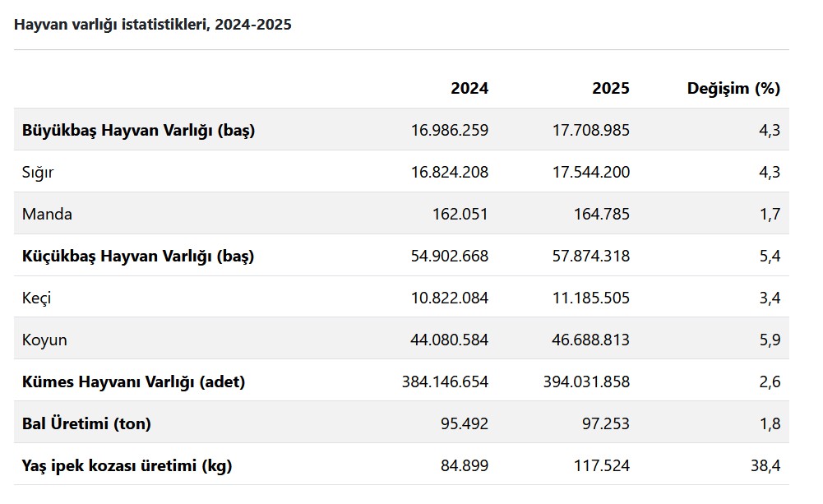Click the Sığır 2024 value 16.824.208
Image resolution: width=823 pixels, height=504 pixels.
coord(449,172)
